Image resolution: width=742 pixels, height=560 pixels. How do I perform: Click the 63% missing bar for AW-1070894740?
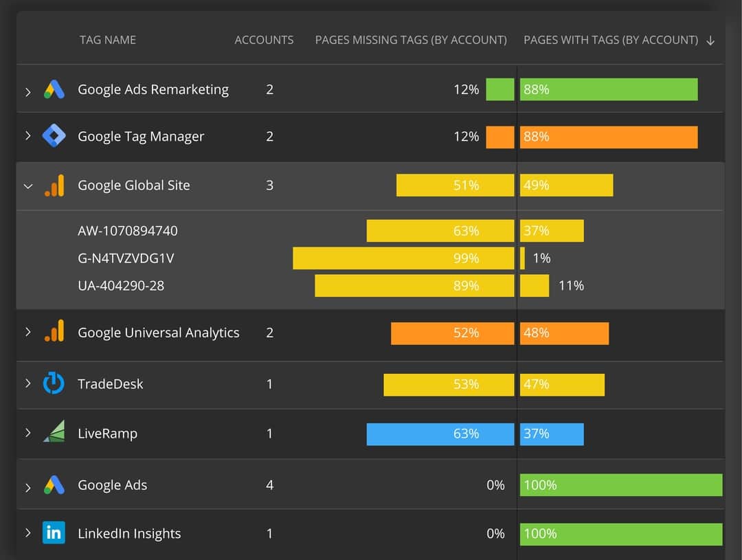(x=440, y=231)
